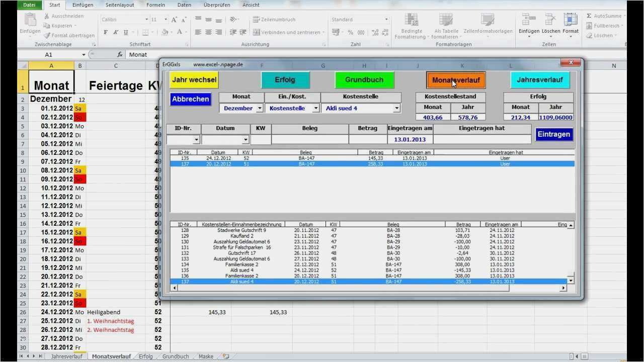Viewport: 644px width, 362px height.
Task: Click the yellow Jahr wechsel button
Action: point(194,80)
